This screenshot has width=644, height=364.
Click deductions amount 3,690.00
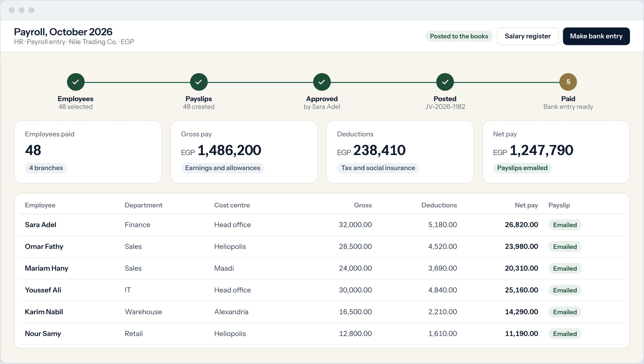pos(442,268)
